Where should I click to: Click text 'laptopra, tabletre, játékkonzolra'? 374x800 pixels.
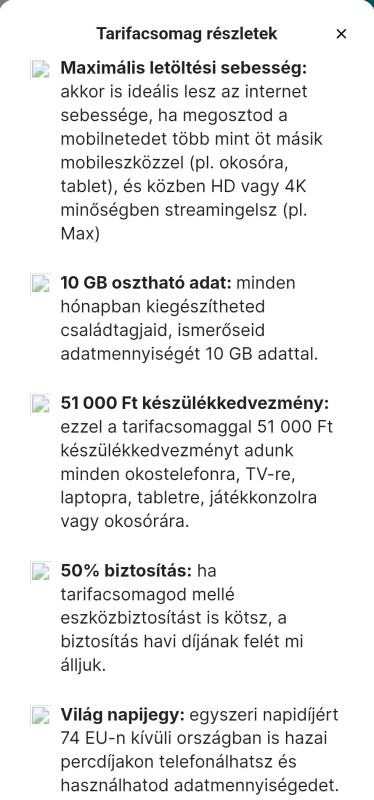[x=188, y=497]
